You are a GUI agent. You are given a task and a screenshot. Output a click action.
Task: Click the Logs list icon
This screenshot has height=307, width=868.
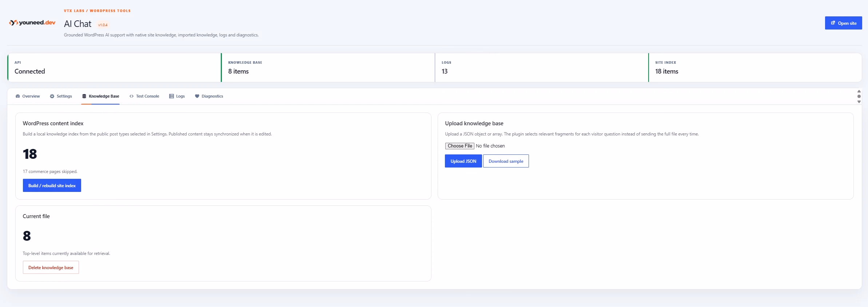point(171,96)
